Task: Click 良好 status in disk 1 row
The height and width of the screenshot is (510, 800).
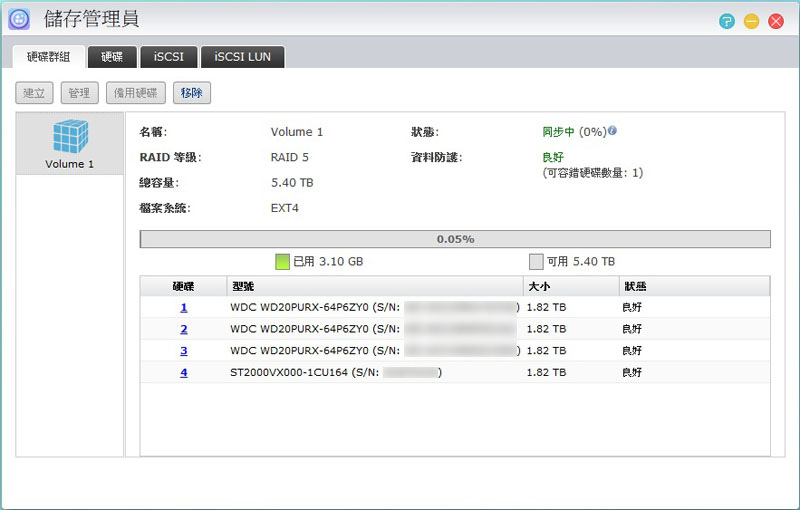Action: coord(632,308)
